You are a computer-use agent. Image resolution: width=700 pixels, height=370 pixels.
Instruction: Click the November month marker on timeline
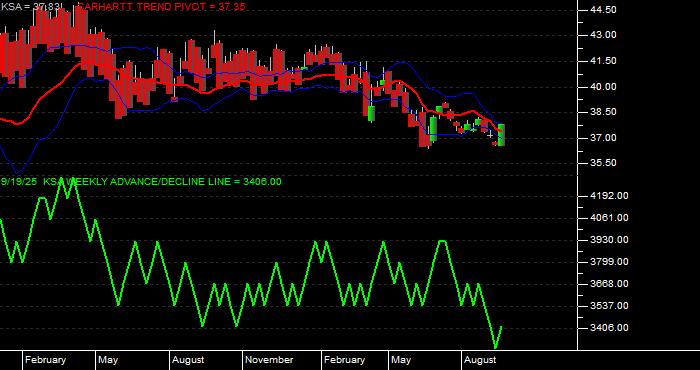(269, 360)
